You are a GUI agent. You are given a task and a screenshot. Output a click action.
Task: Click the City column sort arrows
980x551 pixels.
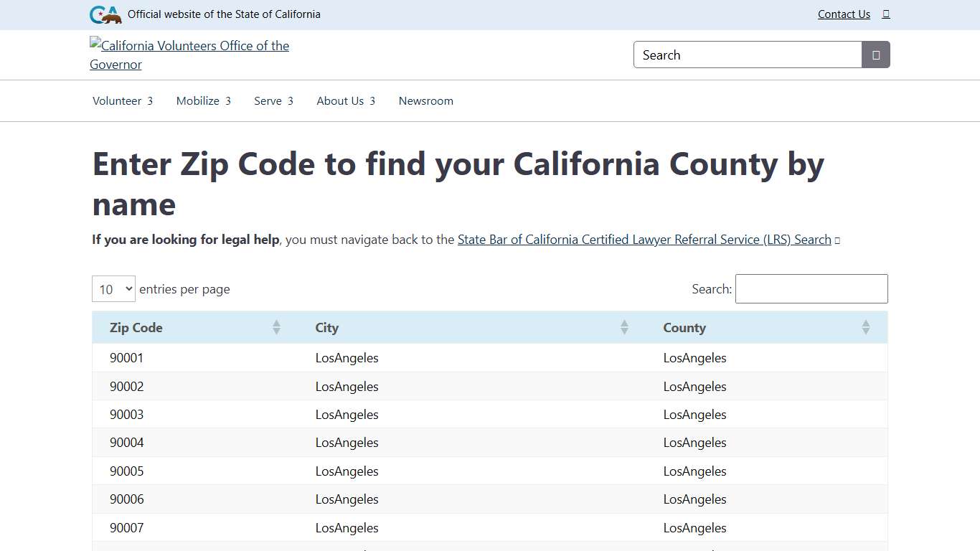click(624, 327)
